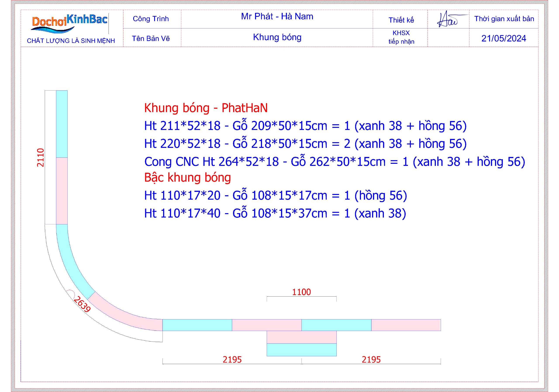Click the pink segment of the vertical frame
This screenshot has width=559, height=392.
tap(62, 191)
